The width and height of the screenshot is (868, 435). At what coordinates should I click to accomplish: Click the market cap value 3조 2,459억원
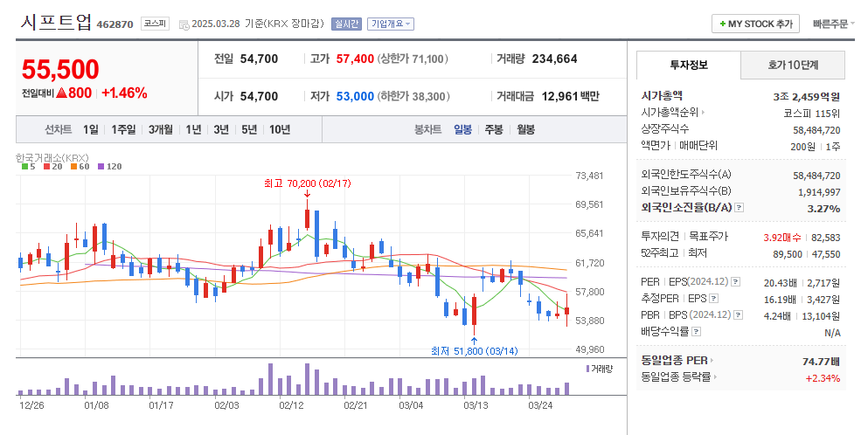(807, 97)
